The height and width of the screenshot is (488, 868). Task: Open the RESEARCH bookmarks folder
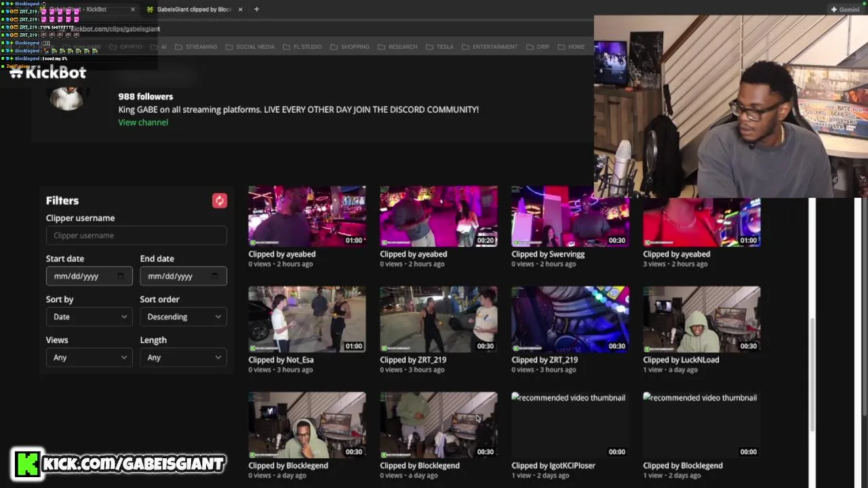point(397,47)
